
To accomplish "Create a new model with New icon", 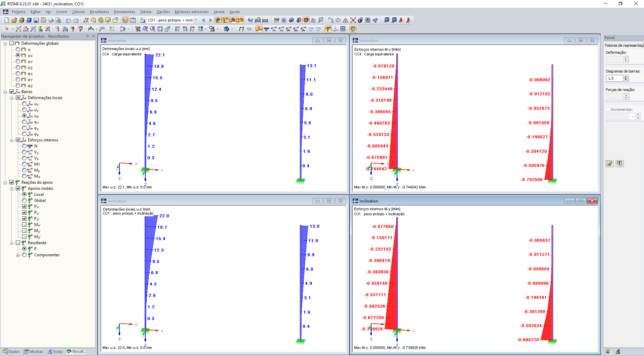I will 6,20.
